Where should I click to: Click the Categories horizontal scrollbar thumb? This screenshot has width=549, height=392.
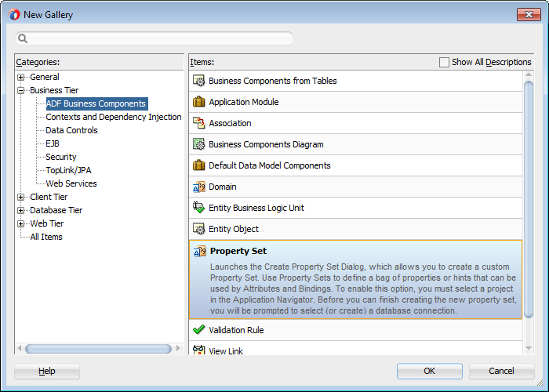pyautogui.click(x=98, y=349)
